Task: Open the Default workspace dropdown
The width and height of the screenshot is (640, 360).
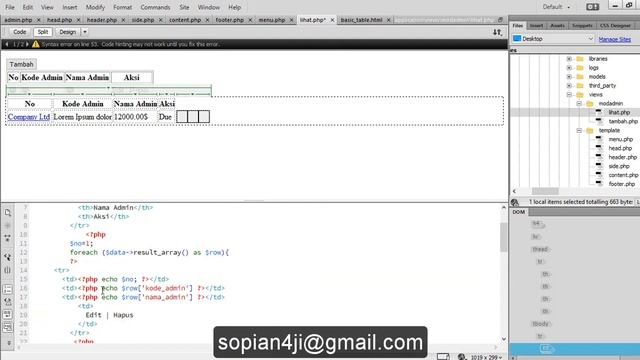Action: (556, 7)
